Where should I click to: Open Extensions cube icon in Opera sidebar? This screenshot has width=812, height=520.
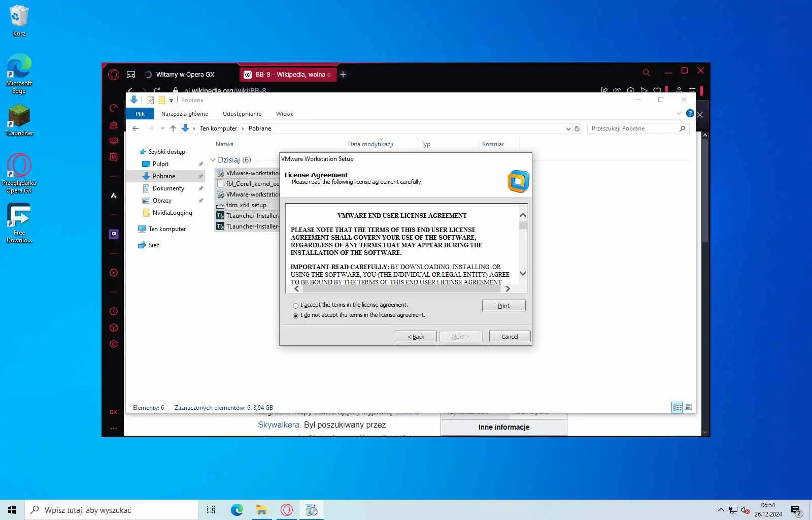(x=114, y=328)
